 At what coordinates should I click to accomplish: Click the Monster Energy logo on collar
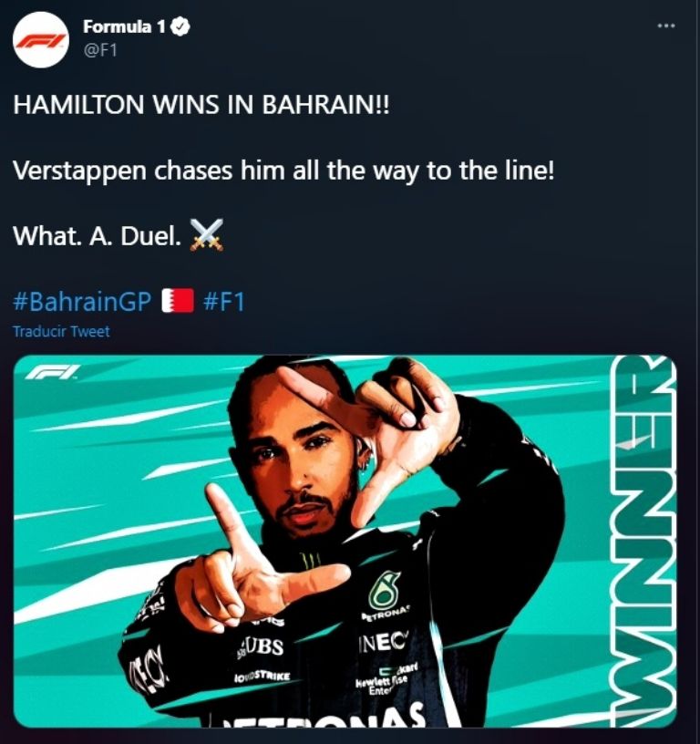click(x=310, y=561)
